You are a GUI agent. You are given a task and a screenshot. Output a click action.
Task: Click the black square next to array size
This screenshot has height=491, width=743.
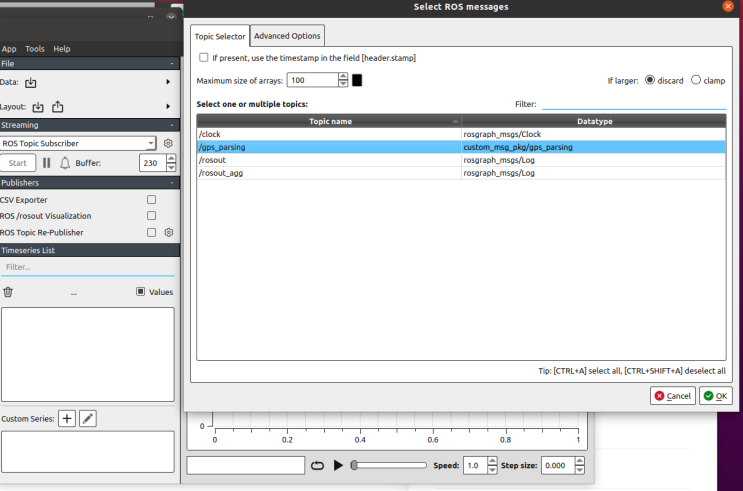pyautogui.click(x=357, y=80)
